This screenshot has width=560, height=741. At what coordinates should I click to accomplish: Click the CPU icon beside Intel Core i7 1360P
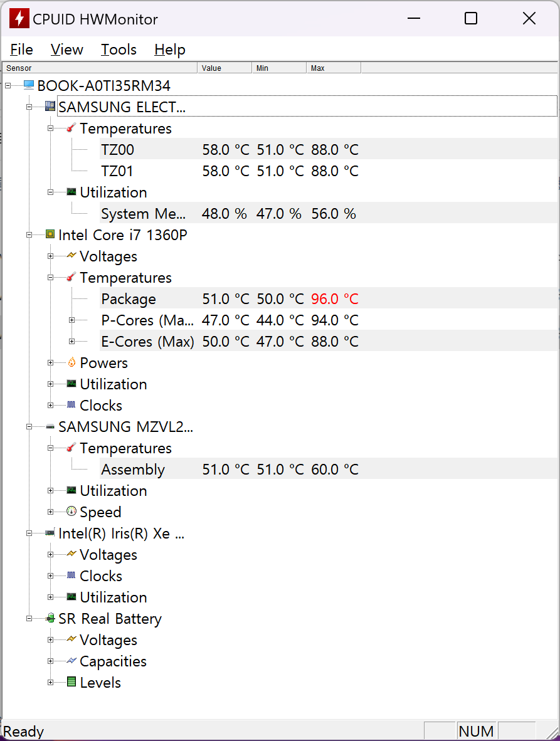tap(50, 234)
